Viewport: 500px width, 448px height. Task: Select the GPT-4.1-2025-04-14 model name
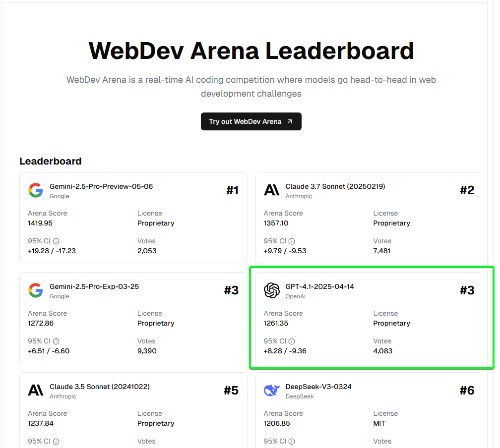(x=319, y=286)
